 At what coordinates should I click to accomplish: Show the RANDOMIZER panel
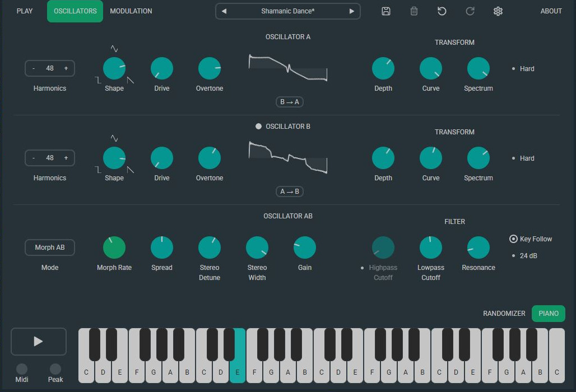504,314
